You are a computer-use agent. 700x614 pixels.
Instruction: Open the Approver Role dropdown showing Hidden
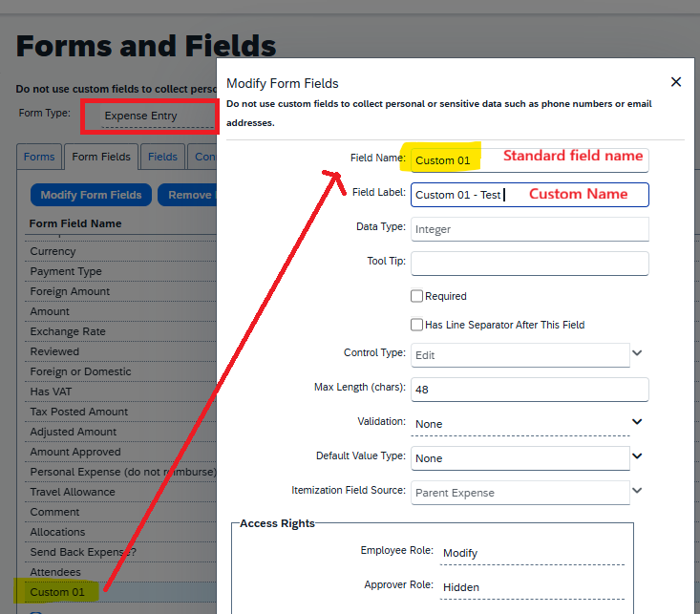coord(532,587)
